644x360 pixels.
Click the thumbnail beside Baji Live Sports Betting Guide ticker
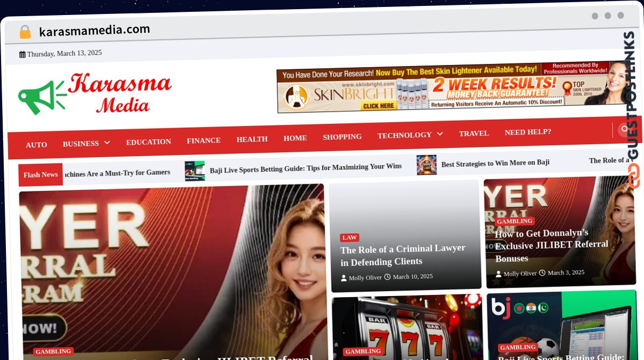[195, 171]
